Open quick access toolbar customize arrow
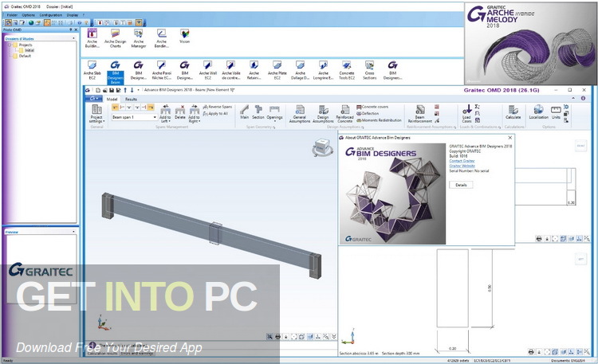Screen dimensions: 598x364 pos(139,90)
